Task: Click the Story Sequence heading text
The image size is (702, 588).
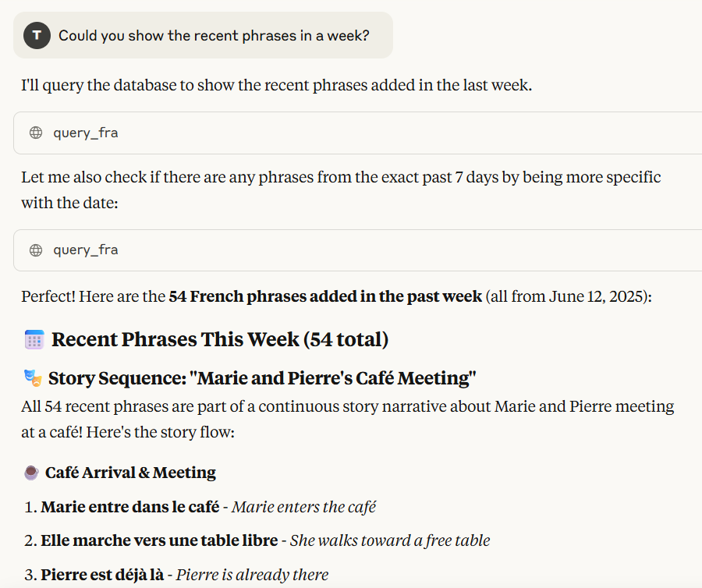Action: pos(262,378)
